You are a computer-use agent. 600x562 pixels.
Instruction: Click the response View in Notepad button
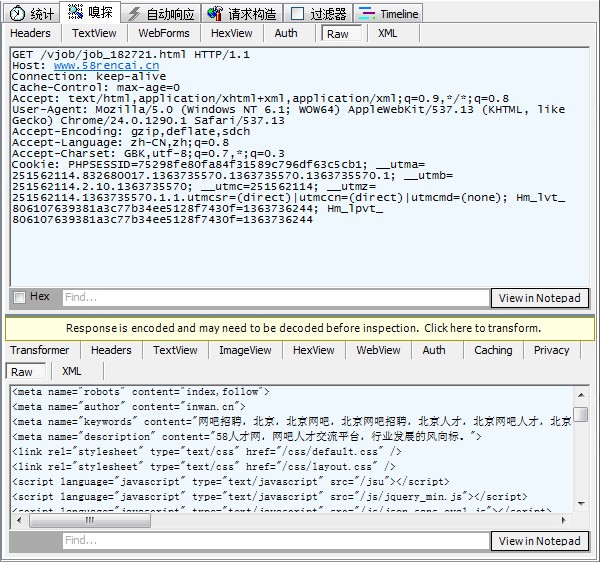[539, 541]
